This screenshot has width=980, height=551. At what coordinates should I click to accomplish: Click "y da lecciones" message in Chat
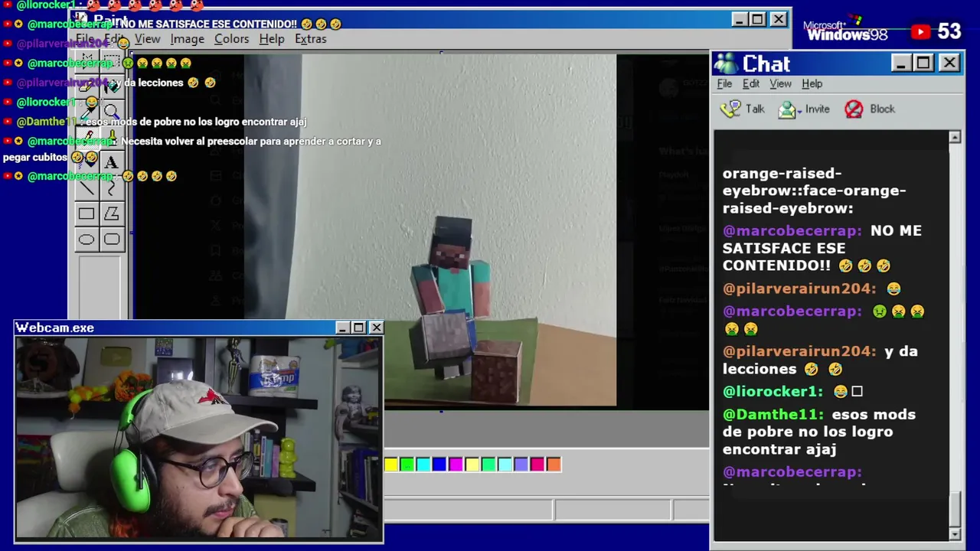click(x=820, y=360)
